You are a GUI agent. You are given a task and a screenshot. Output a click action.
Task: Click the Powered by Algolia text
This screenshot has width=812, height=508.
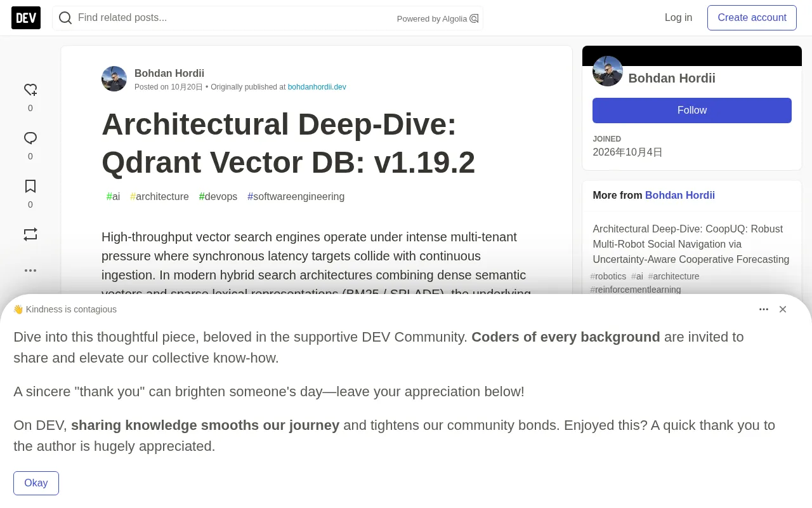click(432, 19)
